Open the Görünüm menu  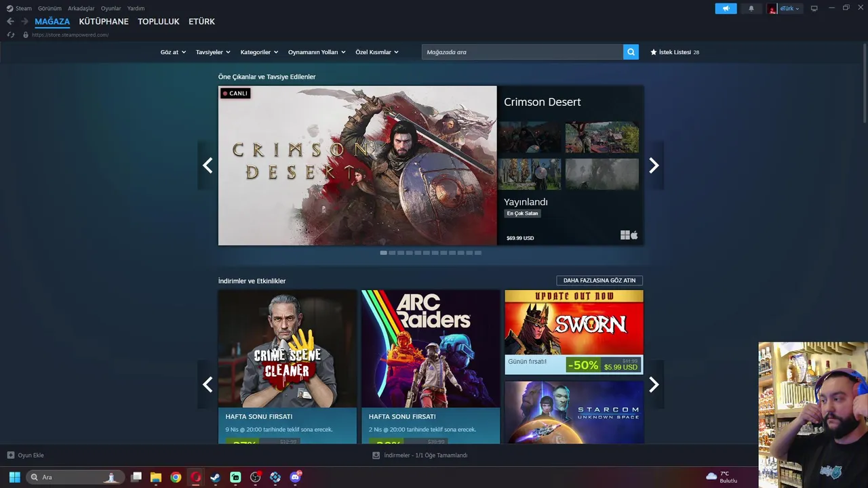click(50, 9)
